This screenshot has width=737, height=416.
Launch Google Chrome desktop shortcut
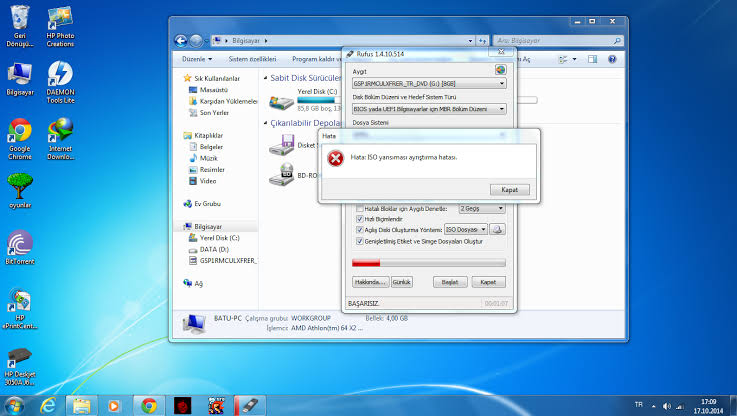(x=20, y=139)
